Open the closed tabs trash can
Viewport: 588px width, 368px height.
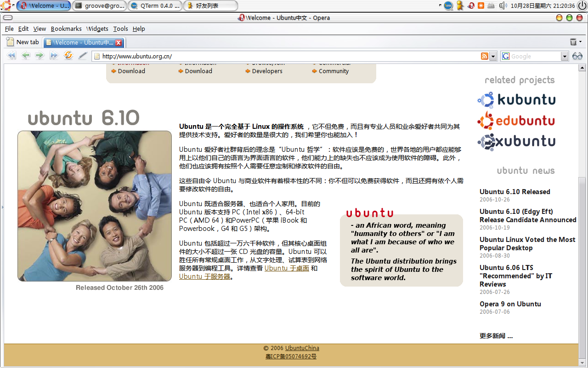coord(573,42)
